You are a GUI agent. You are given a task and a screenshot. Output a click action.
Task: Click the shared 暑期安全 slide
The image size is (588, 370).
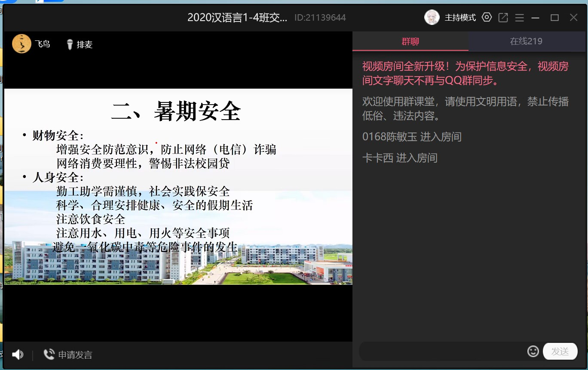pyautogui.click(x=178, y=186)
